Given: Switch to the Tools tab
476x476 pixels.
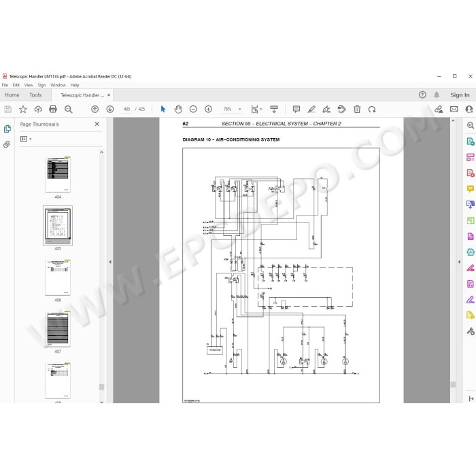Looking at the screenshot, I should [x=35, y=95].
